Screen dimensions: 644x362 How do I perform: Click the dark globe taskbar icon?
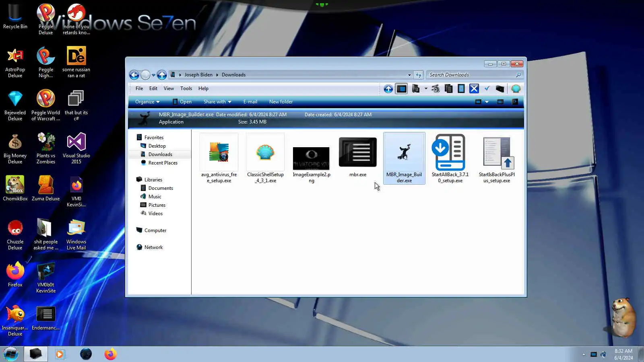click(86, 354)
